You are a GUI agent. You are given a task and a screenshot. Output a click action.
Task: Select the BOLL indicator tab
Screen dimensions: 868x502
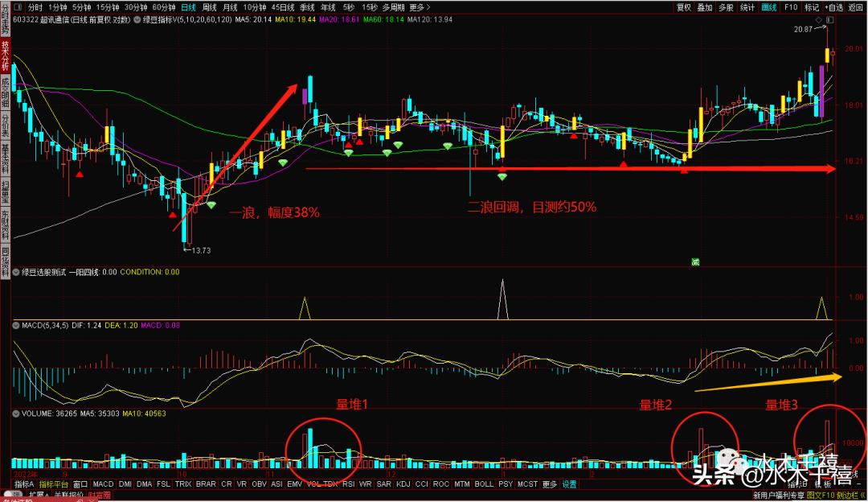484,483
